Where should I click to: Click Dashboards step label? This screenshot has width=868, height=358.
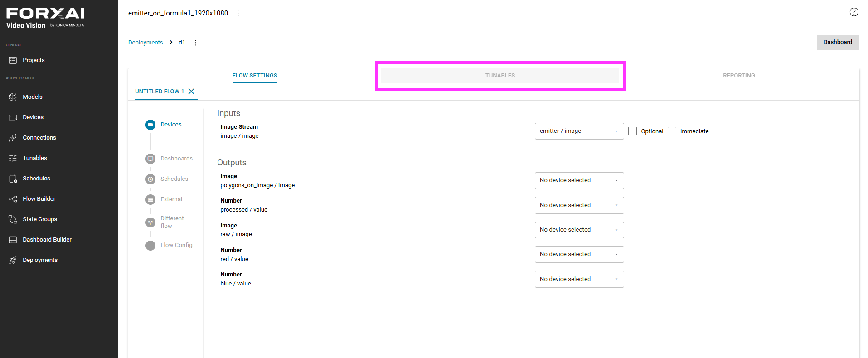[177, 159]
